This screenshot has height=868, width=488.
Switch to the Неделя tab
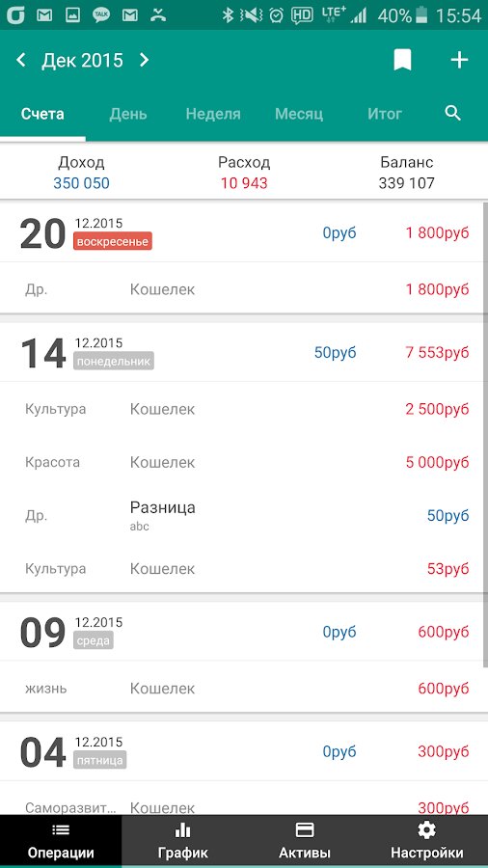tap(213, 114)
